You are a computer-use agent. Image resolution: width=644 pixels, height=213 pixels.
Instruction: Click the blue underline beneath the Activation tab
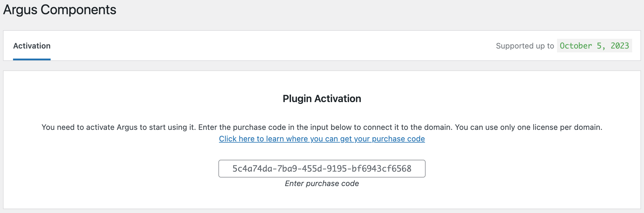tap(32, 59)
